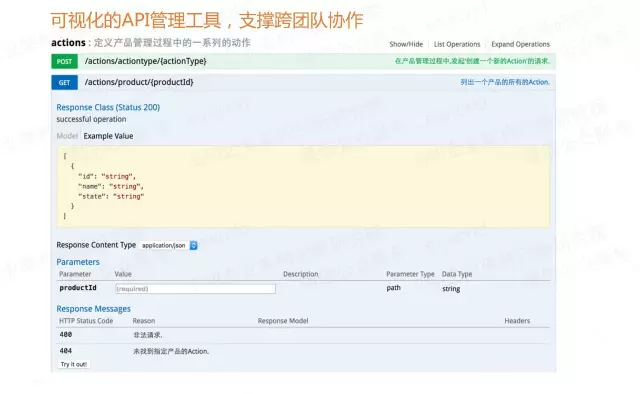Image resolution: width=640 pixels, height=394 pixels.
Task: Switch to the Model tab
Action: tap(67, 136)
